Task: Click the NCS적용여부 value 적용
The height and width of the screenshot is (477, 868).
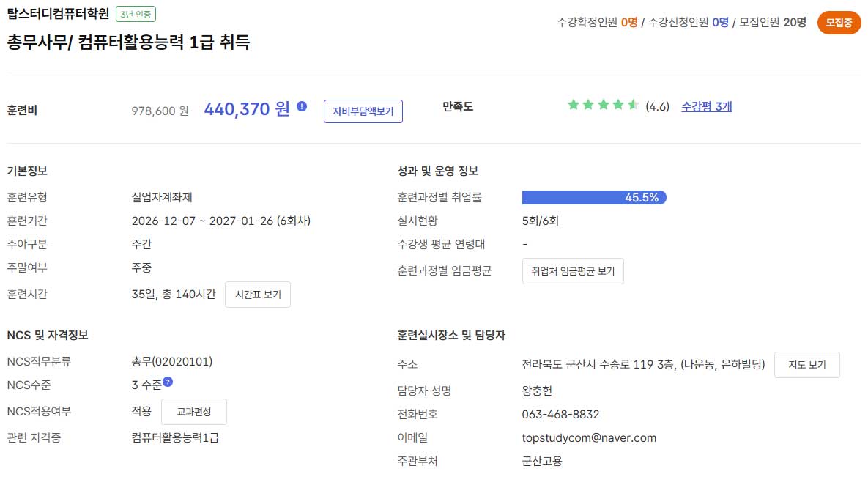Action: 141,411
